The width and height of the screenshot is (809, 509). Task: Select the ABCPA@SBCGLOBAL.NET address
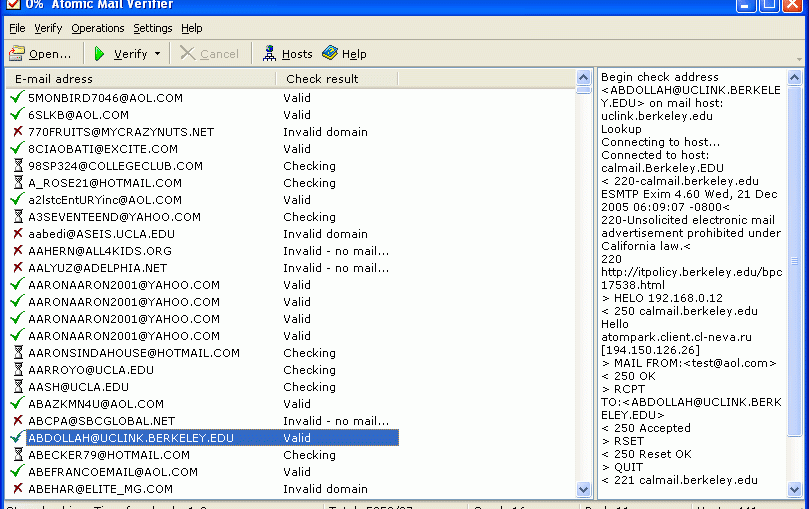click(102, 421)
